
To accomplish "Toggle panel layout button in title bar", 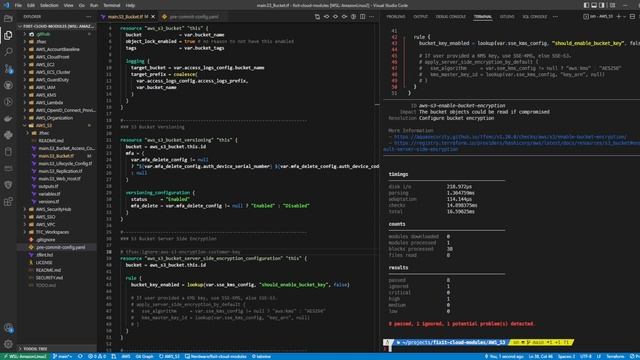I will coord(594,5).
